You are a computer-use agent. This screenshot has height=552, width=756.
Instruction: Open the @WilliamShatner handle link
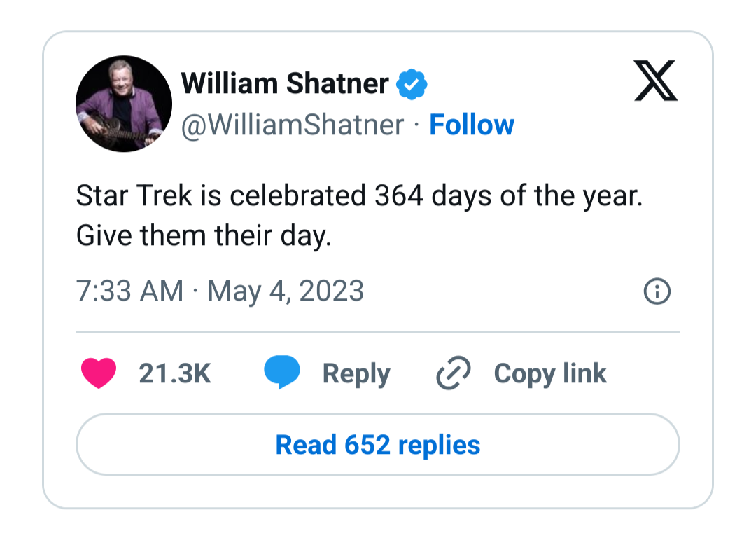coord(293,125)
